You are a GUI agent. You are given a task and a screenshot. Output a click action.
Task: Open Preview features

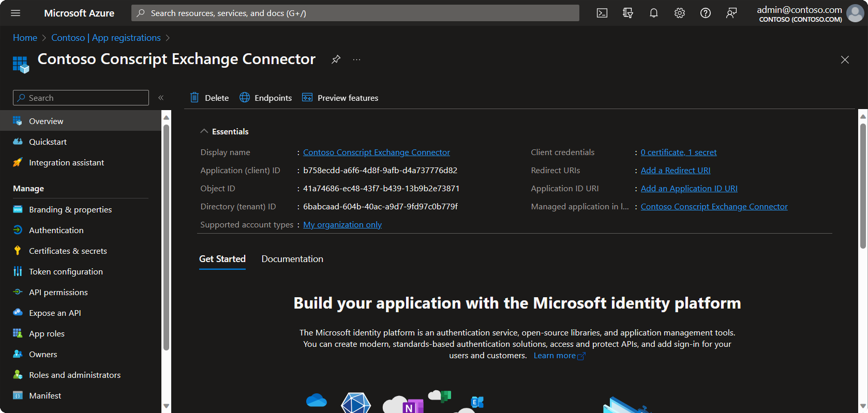(340, 98)
